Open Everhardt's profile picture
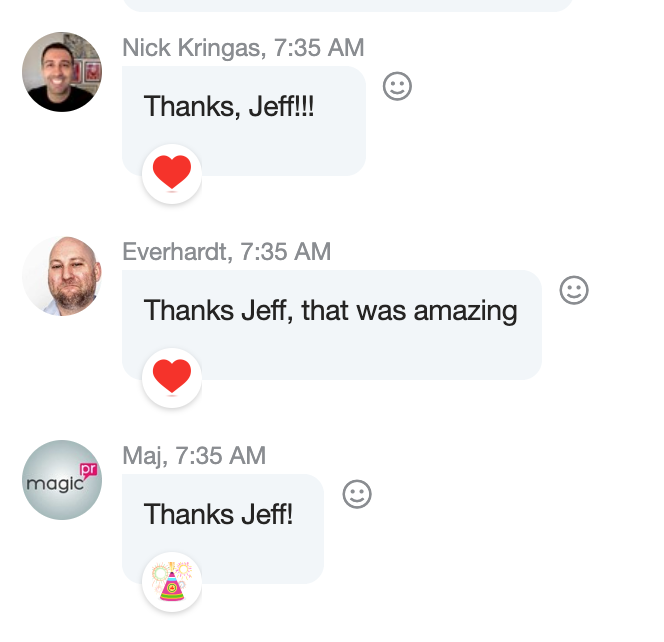Screen dimensions: 664x642 (x=62, y=276)
